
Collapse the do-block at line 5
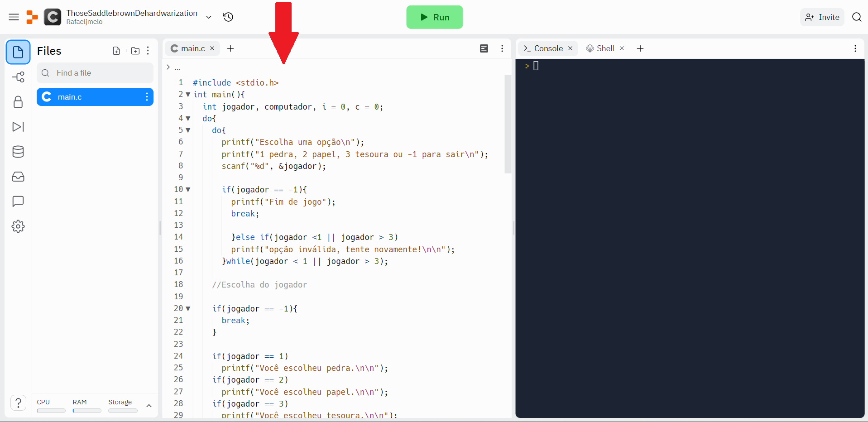pos(189,130)
